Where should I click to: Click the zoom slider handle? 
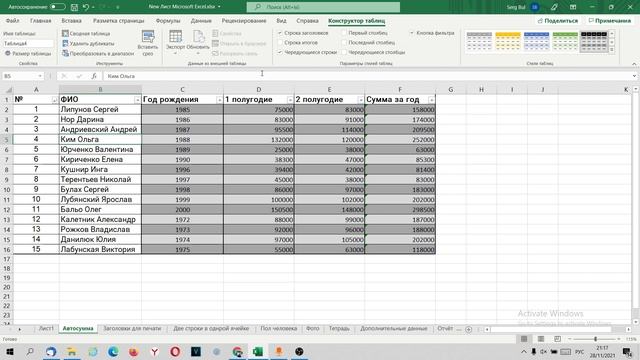[596, 339]
